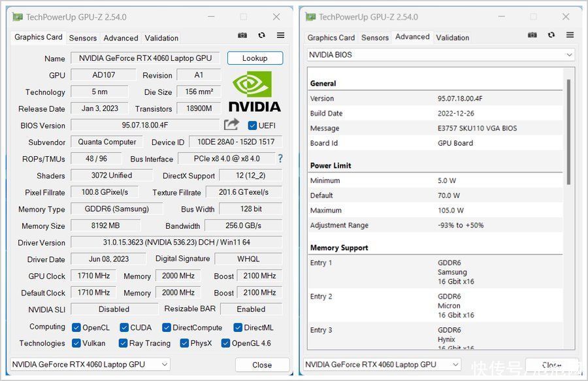Toggle the Ray Tracing checkbox
The width and height of the screenshot is (588, 381).
click(123, 343)
